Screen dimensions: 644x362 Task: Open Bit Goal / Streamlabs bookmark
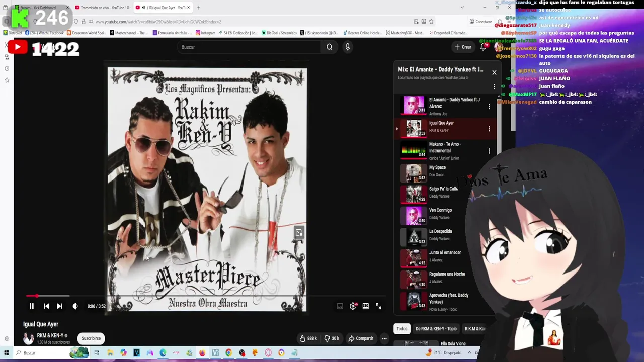pyautogui.click(x=279, y=33)
